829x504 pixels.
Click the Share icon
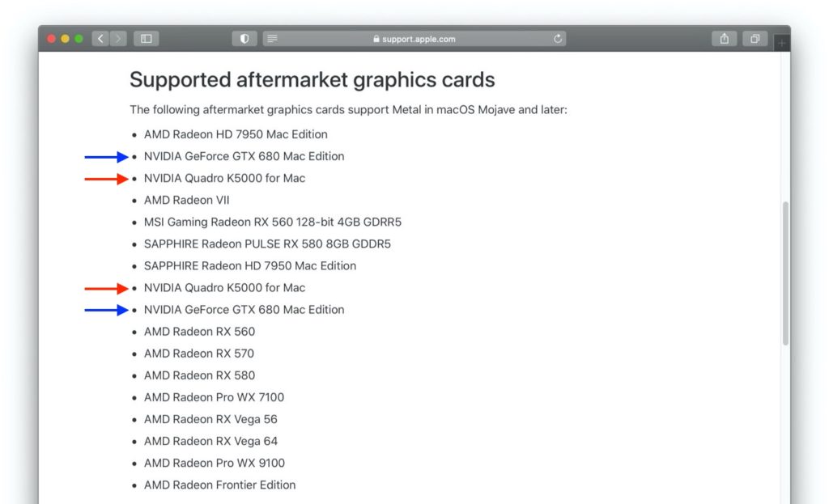723,38
